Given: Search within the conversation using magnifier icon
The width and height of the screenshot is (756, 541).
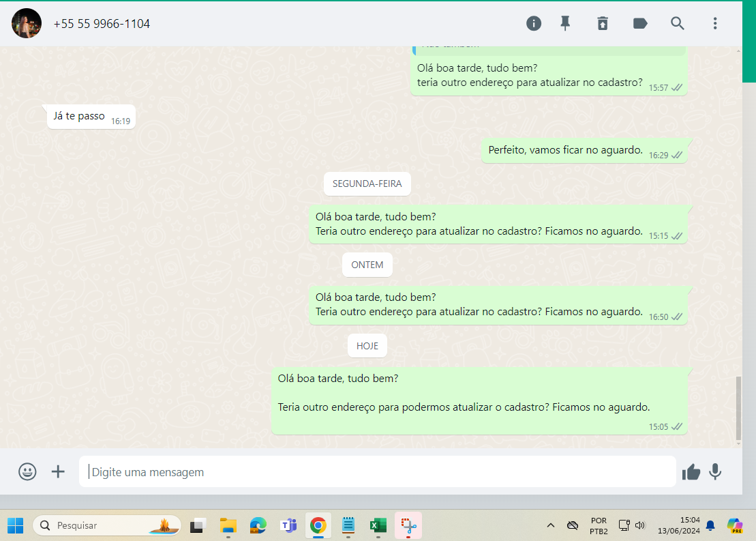Looking at the screenshot, I should tap(677, 23).
